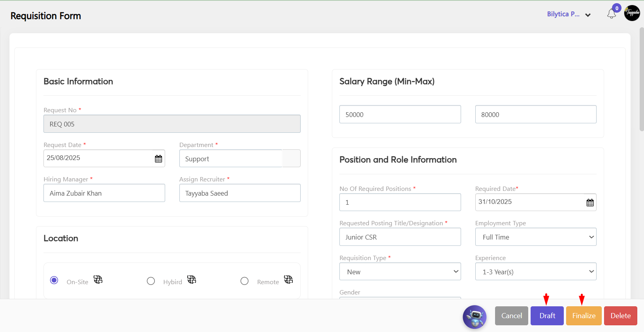
Task: Click the Finalize button
Action: click(x=584, y=316)
